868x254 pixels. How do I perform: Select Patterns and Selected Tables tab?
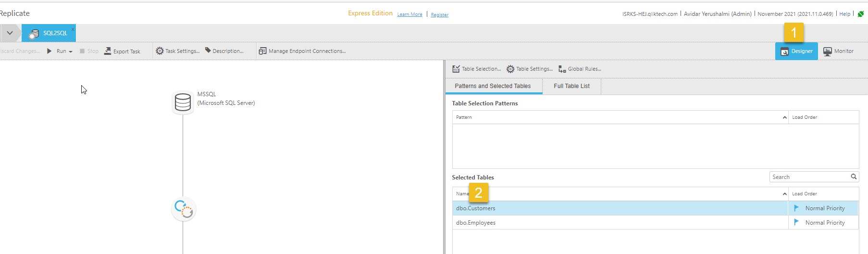pos(493,86)
